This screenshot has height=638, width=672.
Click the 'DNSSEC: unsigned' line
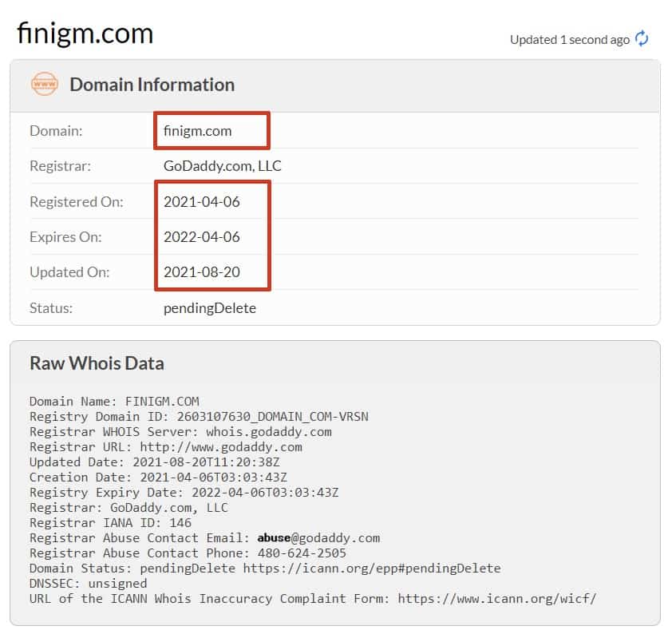point(88,584)
